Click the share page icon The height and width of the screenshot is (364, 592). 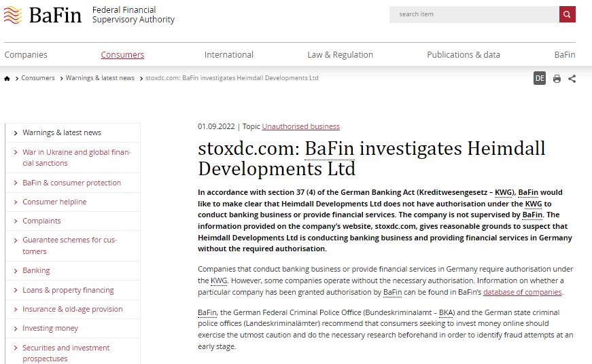coord(572,79)
